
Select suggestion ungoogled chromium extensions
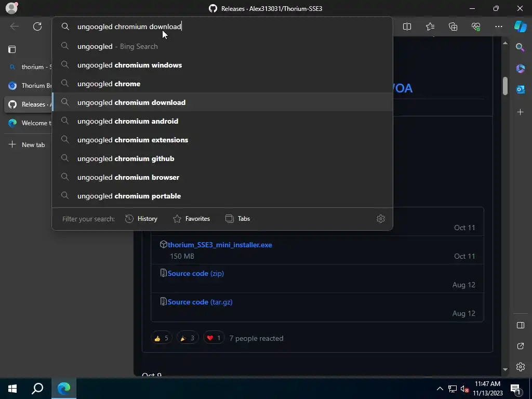click(222, 140)
